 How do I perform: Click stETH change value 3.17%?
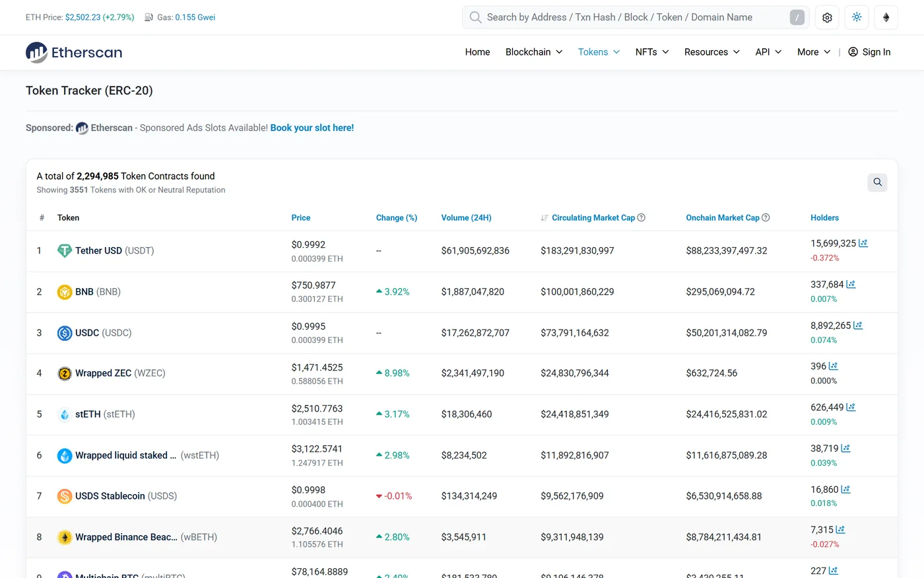click(x=393, y=414)
